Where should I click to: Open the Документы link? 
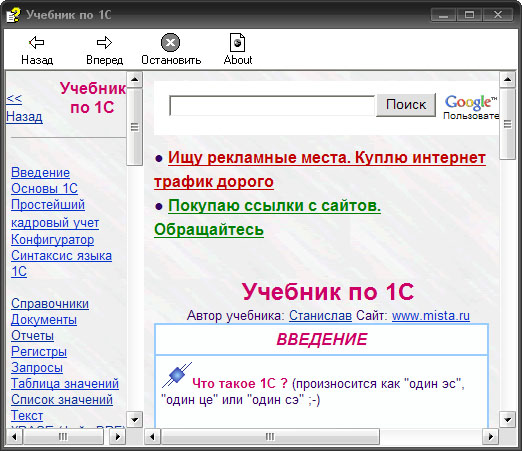point(44,320)
